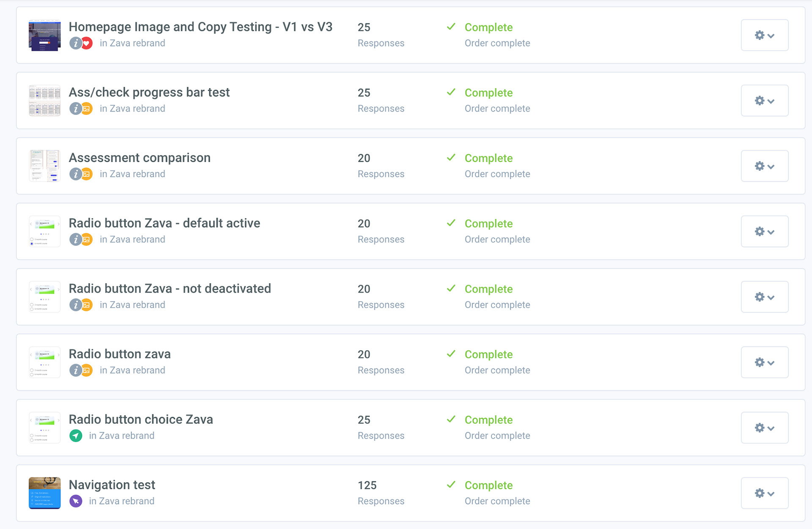The height and width of the screenshot is (529, 812).
Task: Open gear dropdown for Assessment comparison
Action: [x=765, y=166]
